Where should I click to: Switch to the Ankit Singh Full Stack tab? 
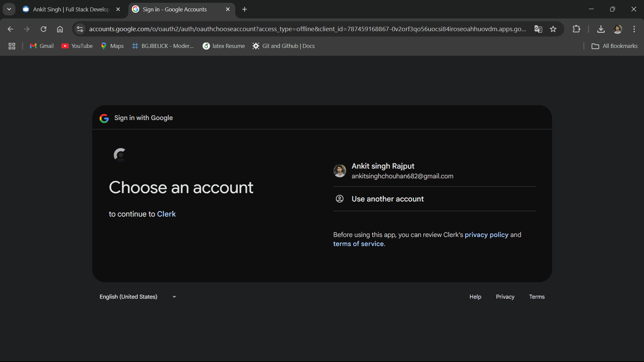70,9
